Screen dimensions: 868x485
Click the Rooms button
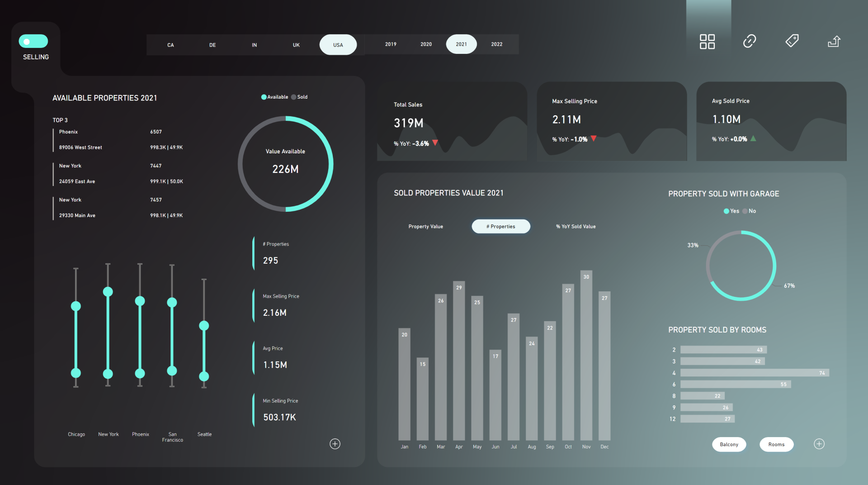(776, 444)
